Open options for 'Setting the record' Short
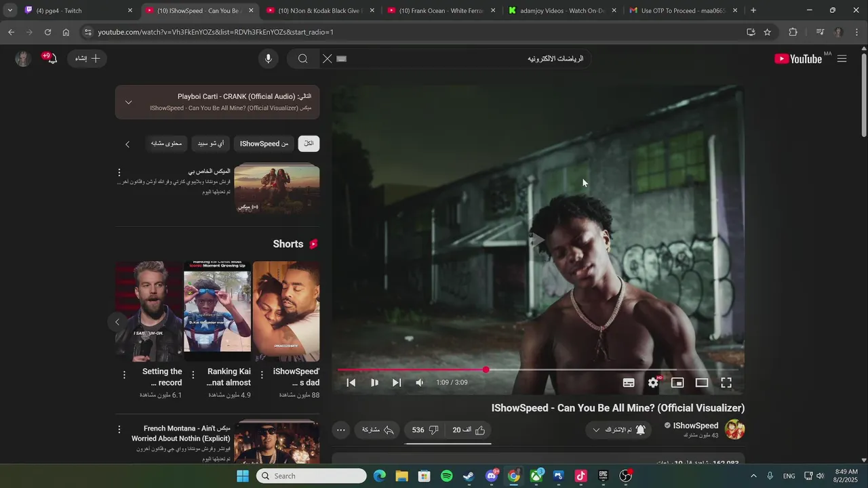Screen dimensions: 868x488 pyautogui.click(x=124, y=375)
